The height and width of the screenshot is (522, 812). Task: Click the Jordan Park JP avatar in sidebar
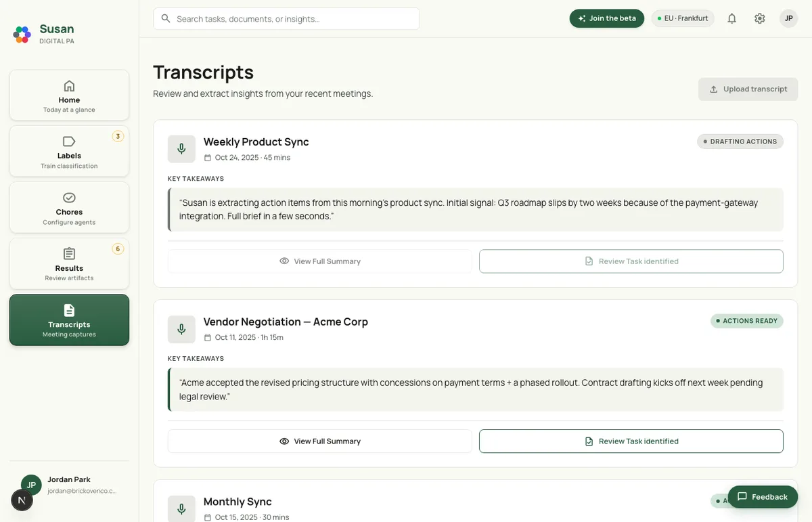[31, 485]
